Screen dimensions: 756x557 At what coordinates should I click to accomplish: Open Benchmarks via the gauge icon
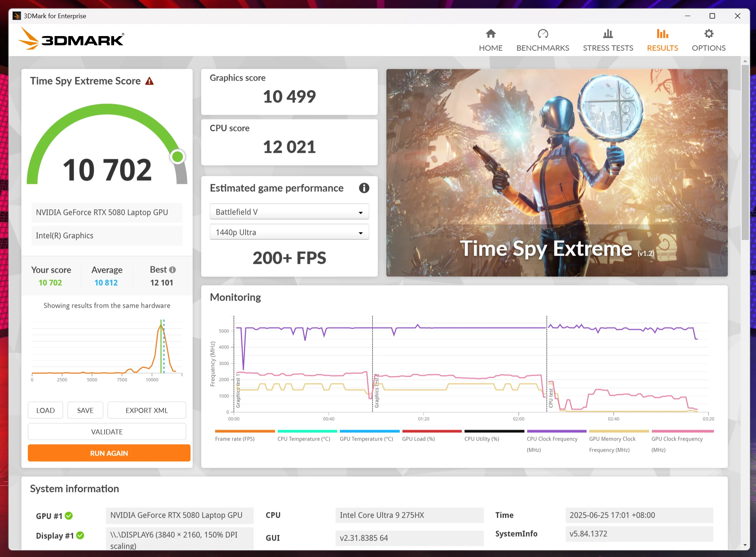(x=543, y=34)
